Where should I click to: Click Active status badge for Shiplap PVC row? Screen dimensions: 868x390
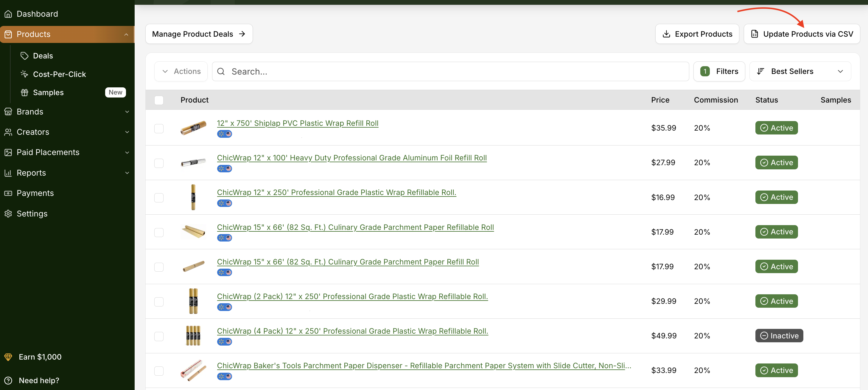coord(776,128)
